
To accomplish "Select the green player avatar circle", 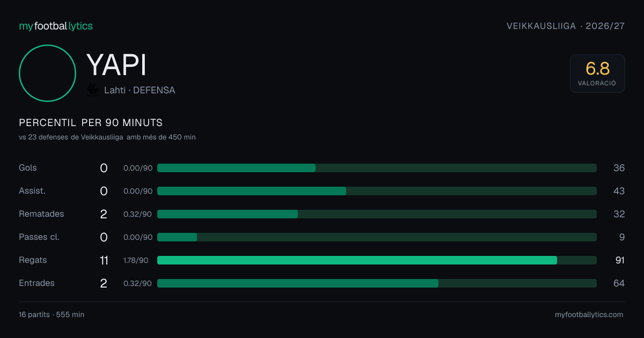I will [47, 73].
